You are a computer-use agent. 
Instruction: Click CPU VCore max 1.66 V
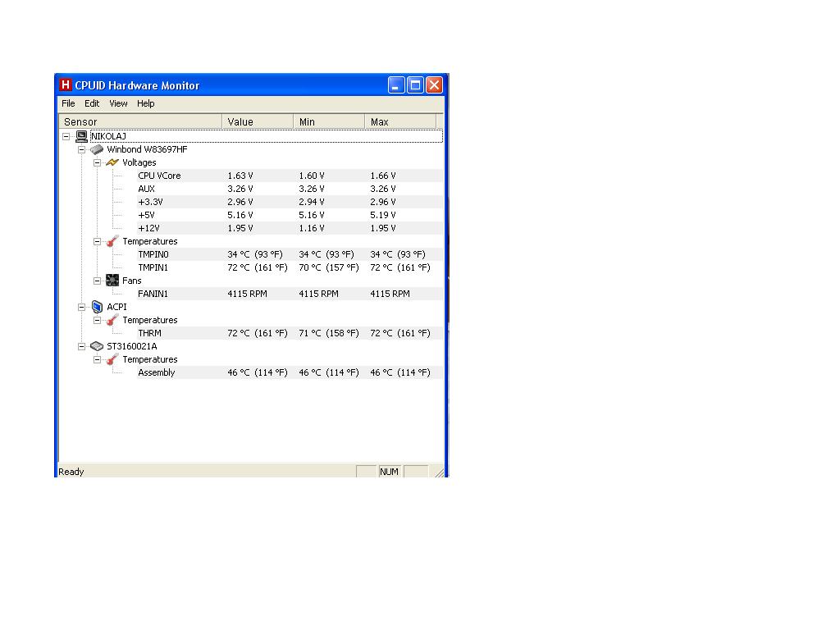point(383,176)
